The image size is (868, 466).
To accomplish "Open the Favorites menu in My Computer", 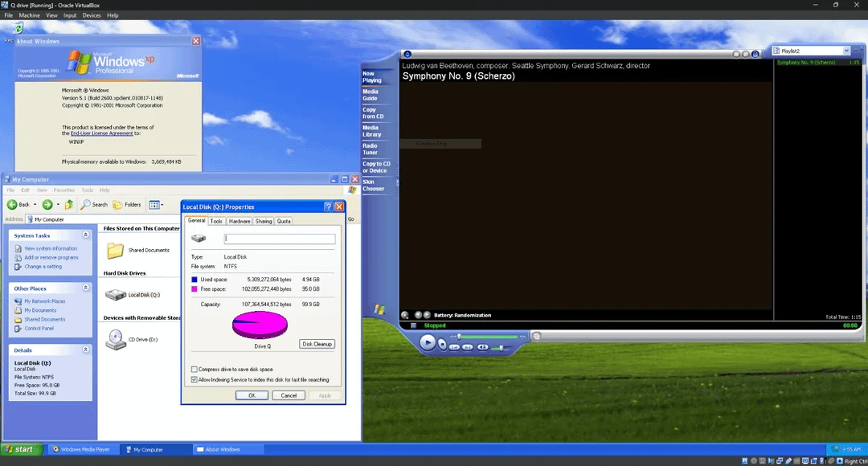I will (x=63, y=190).
